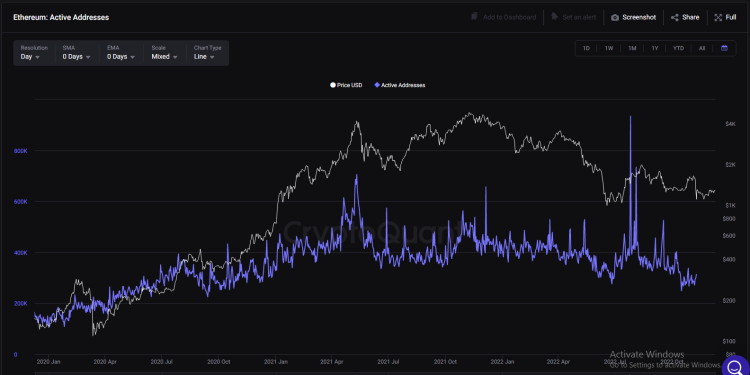The height and width of the screenshot is (375, 750).
Task: Click the 2020 Apr date label
Action: pos(106,362)
